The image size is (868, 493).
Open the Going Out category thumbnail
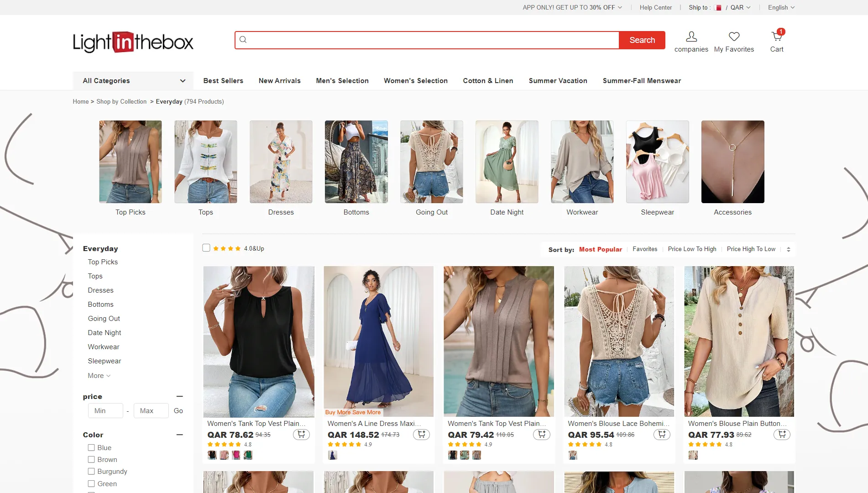point(432,162)
